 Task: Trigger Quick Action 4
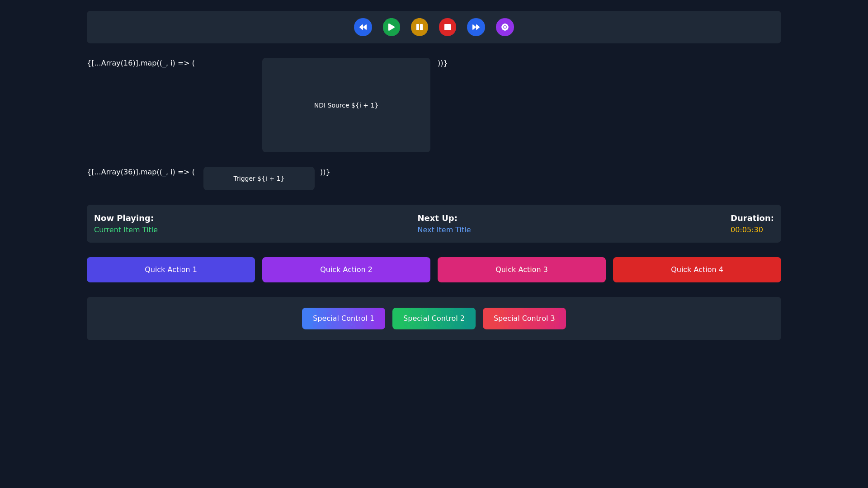[x=697, y=270]
